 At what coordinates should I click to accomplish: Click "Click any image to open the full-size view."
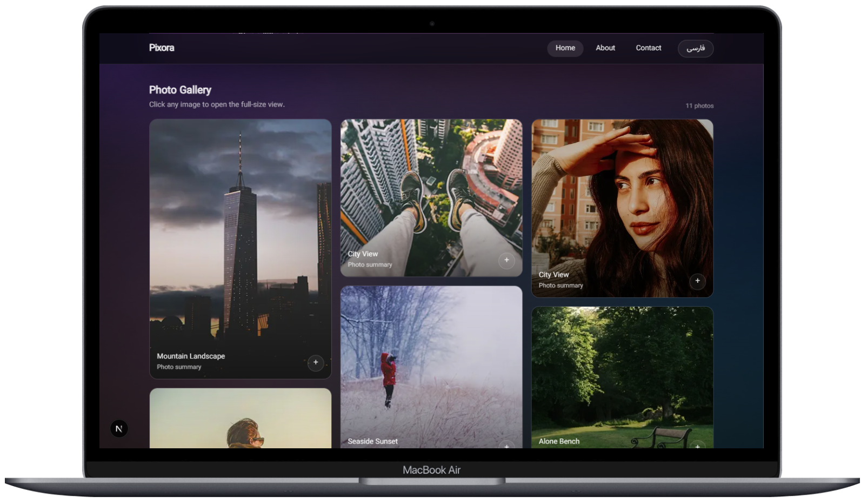[217, 104]
